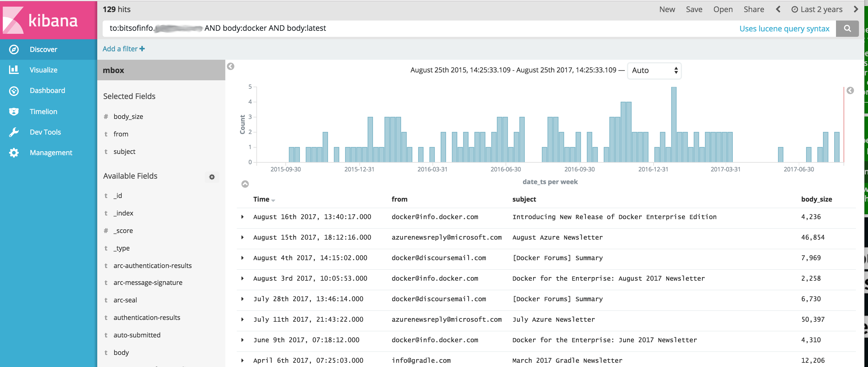868x367 pixels.
Task: Click the round arrow icon beside the chart's right edge
Action: click(850, 91)
